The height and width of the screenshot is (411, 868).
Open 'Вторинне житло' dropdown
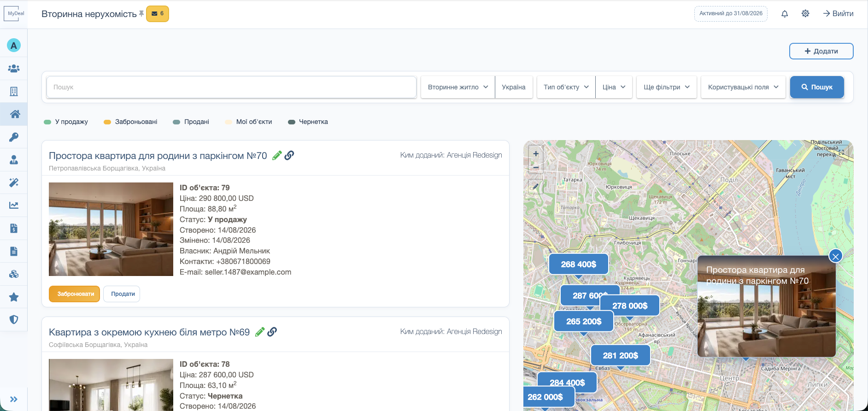(458, 87)
